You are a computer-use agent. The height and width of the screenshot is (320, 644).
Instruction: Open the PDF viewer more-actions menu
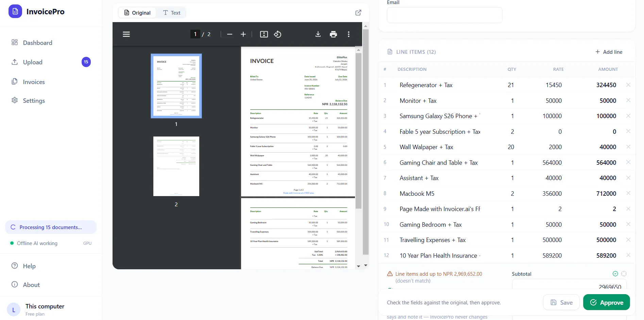click(349, 34)
